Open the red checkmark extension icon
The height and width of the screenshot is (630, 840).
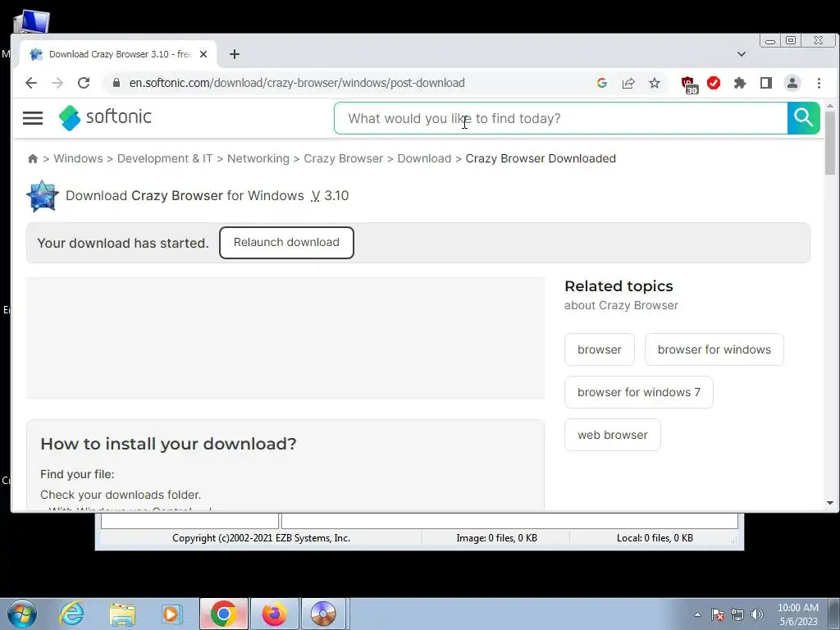(x=714, y=83)
